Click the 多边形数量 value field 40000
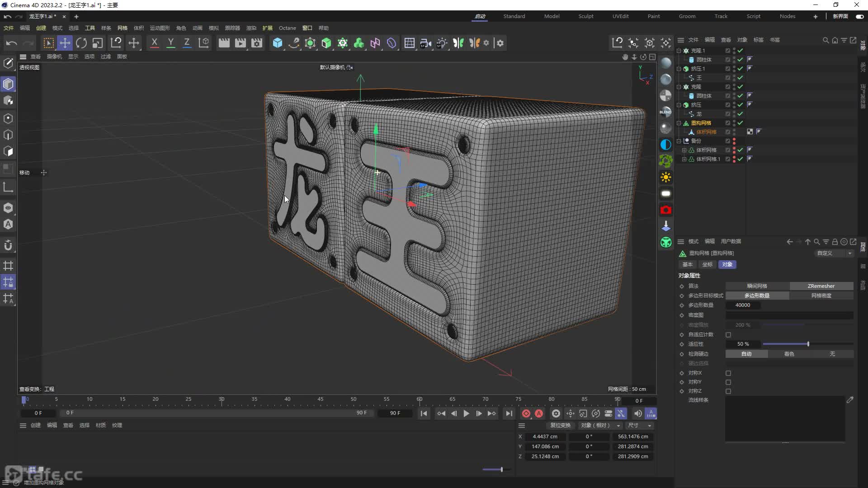868x488 pixels. [x=743, y=305]
